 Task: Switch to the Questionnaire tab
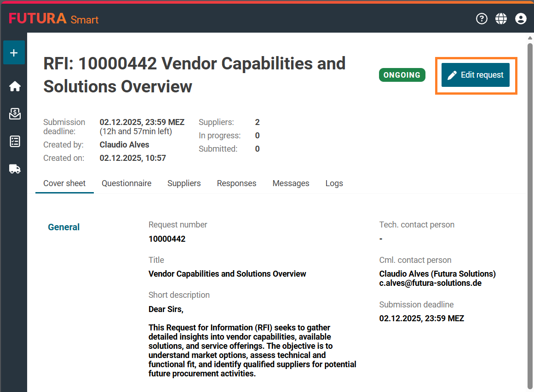pyautogui.click(x=126, y=183)
